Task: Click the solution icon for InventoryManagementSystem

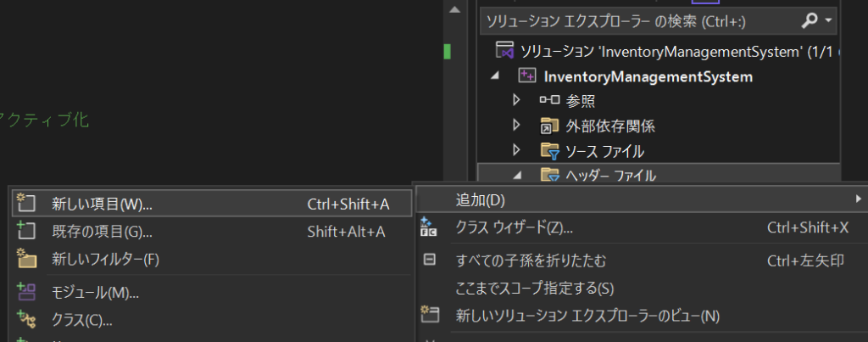Action: coord(505,51)
